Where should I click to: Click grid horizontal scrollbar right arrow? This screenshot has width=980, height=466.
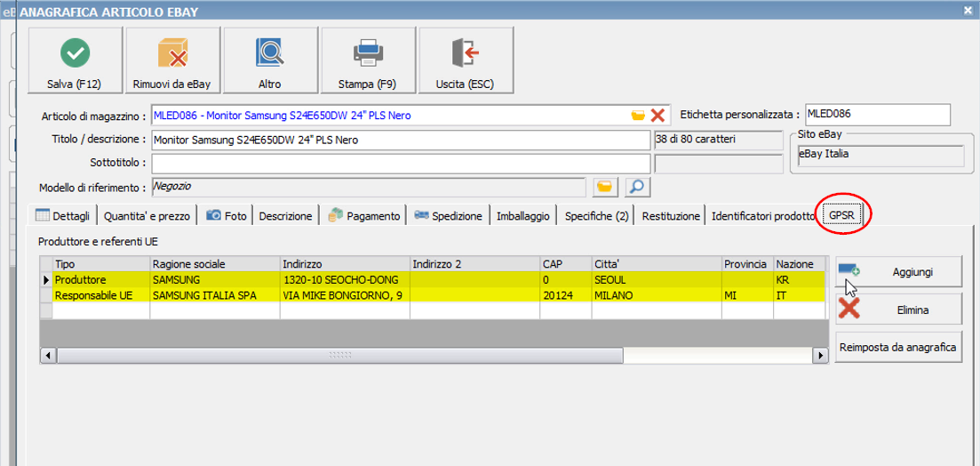coord(820,356)
